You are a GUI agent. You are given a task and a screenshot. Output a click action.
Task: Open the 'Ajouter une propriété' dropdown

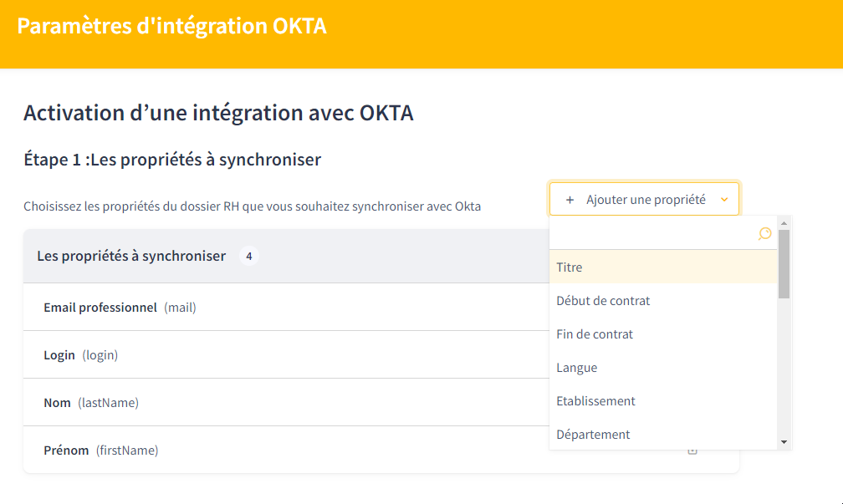[644, 199]
